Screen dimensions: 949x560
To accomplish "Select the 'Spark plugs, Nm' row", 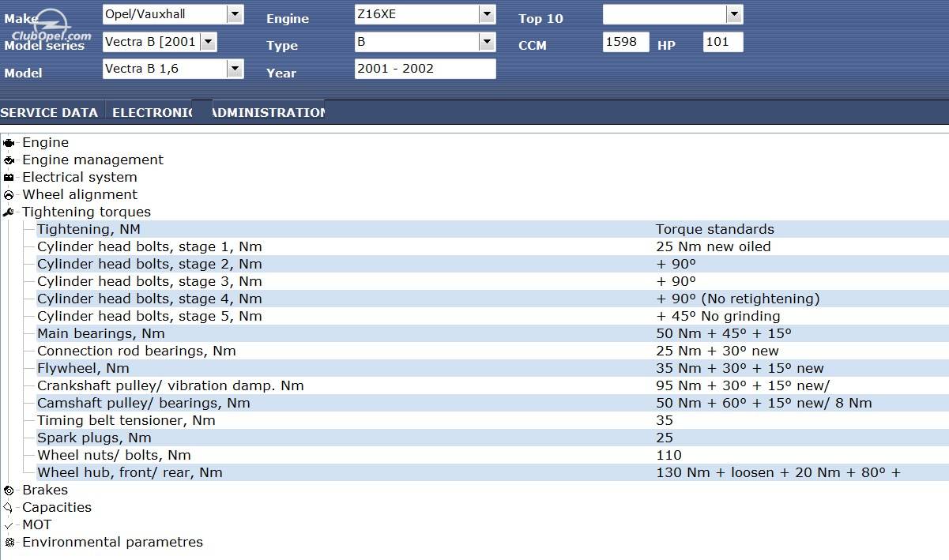I will 492,438.
